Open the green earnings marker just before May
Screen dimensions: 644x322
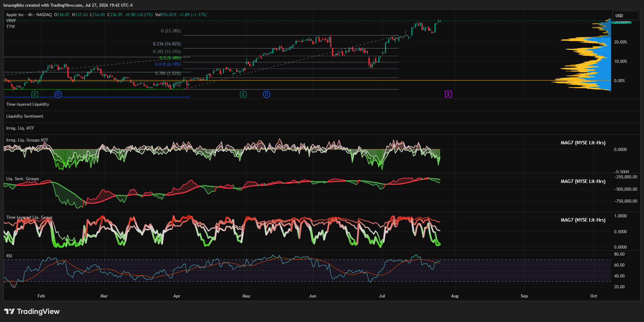click(243, 94)
